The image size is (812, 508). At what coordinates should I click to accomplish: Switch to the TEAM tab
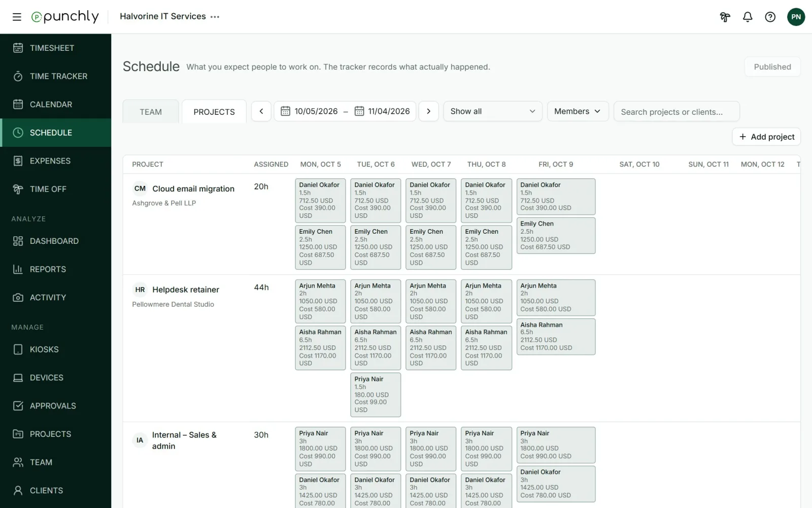coord(151,112)
